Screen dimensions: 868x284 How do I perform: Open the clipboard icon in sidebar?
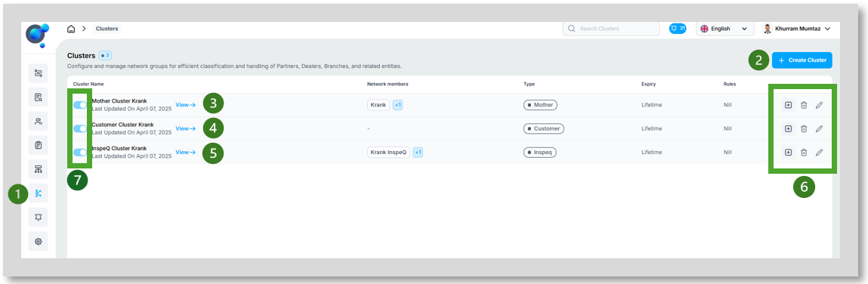[39, 145]
